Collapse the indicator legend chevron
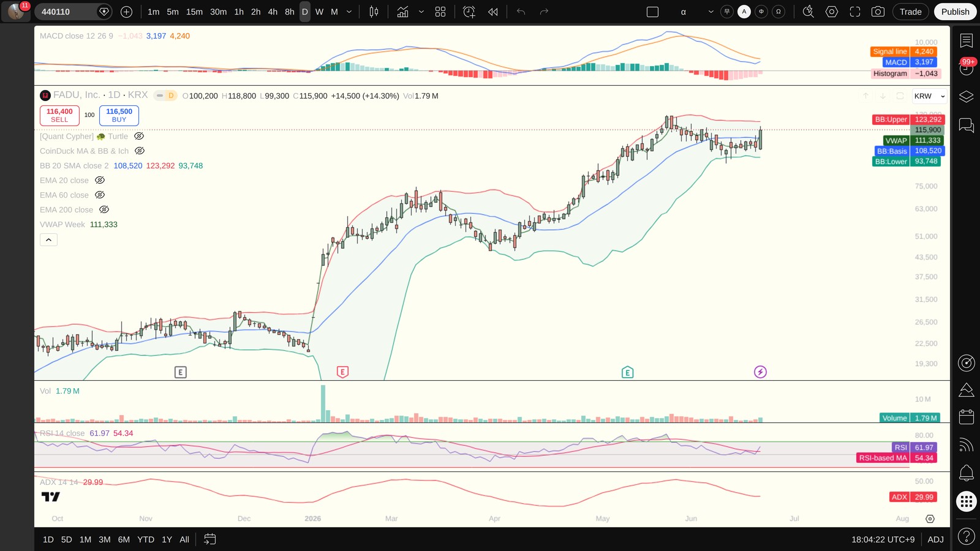 pyautogui.click(x=48, y=240)
